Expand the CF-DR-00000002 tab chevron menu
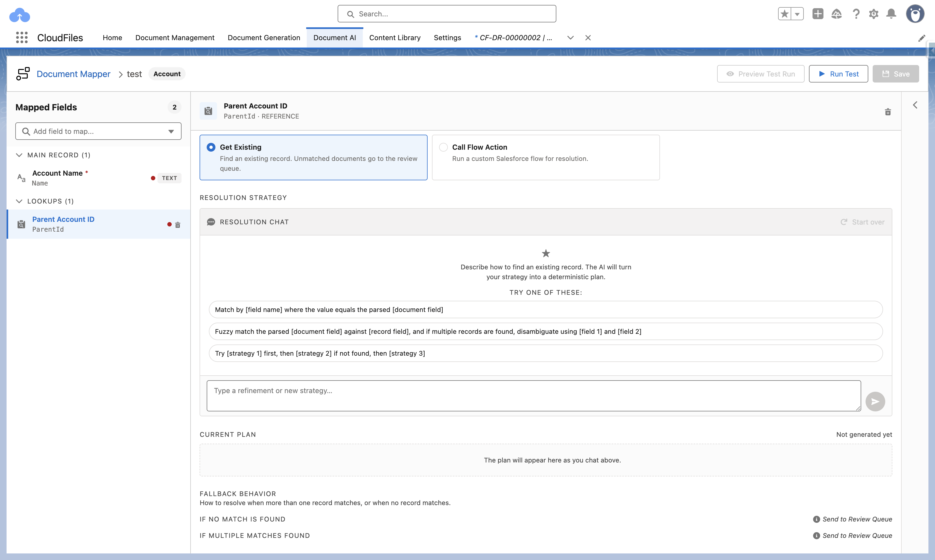 571,38
